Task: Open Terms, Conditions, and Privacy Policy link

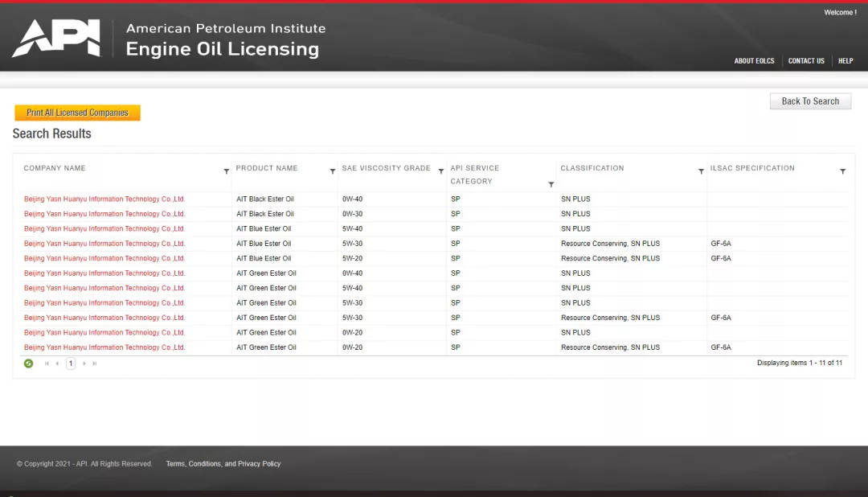Action: point(223,464)
